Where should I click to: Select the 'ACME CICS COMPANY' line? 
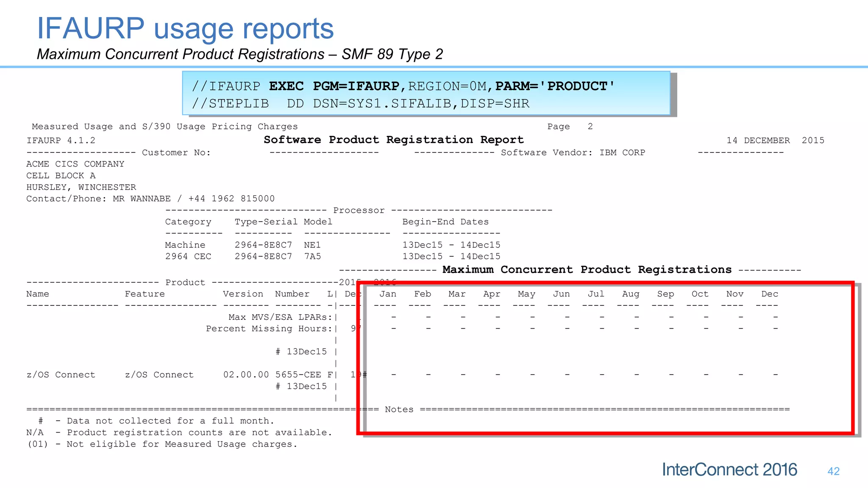point(75,164)
